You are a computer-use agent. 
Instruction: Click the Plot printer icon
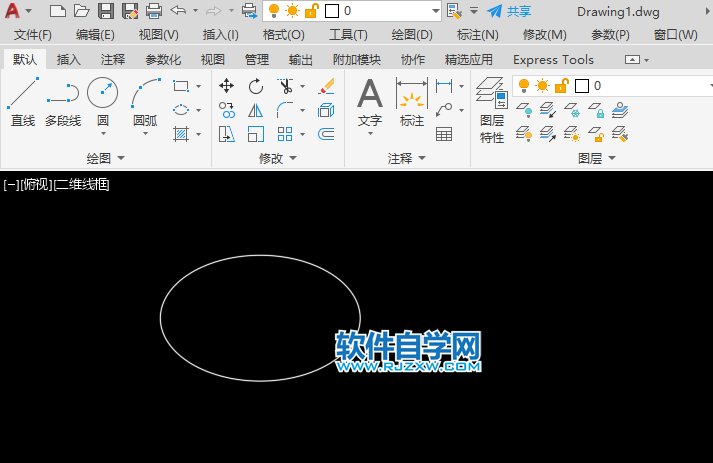[154, 11]
